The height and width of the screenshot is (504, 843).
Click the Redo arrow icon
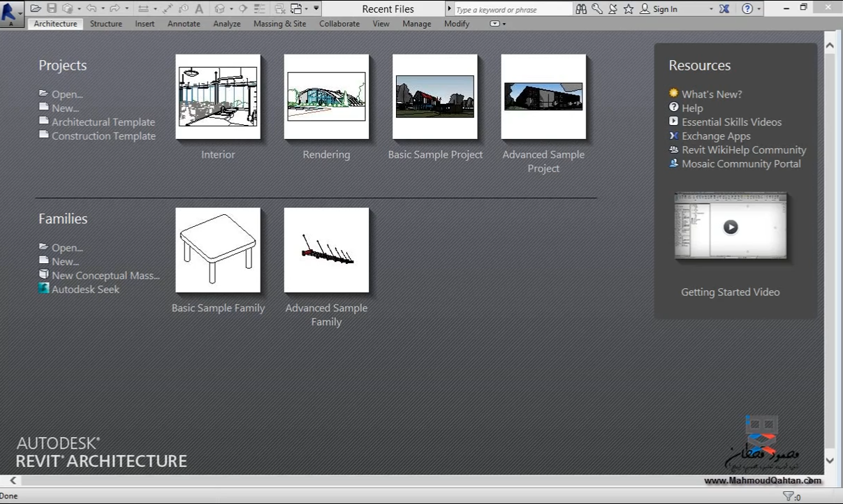[115, 8]
